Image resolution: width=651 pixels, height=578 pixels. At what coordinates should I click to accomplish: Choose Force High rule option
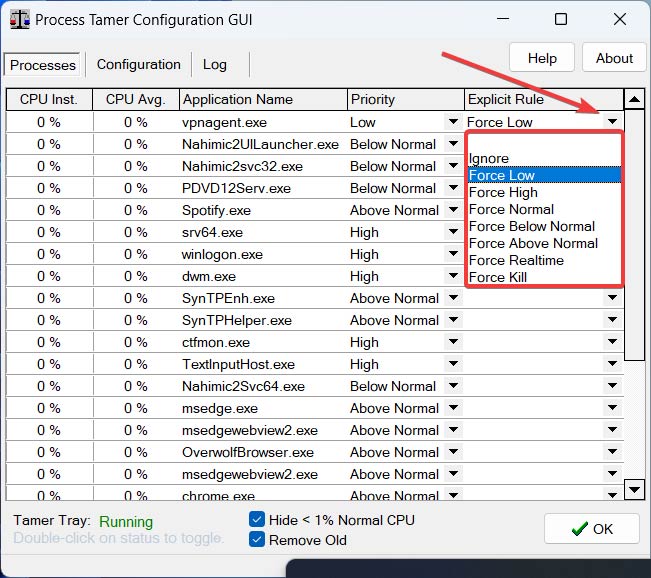[544, 192]
